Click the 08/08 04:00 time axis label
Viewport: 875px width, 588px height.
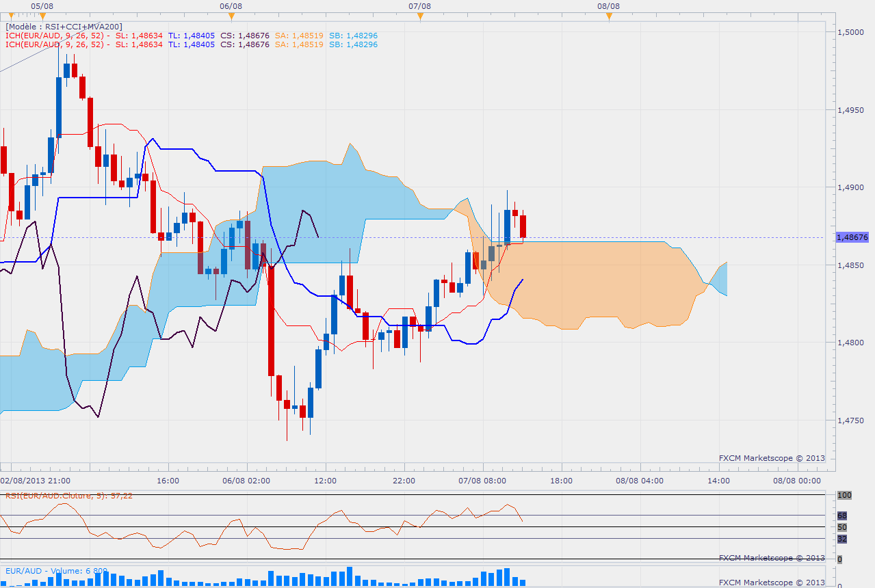640,481
